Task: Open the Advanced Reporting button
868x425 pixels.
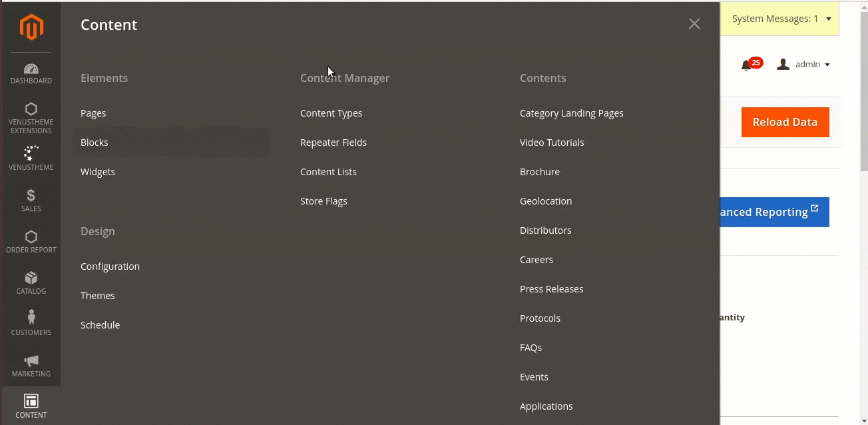Action: [774, 212]
